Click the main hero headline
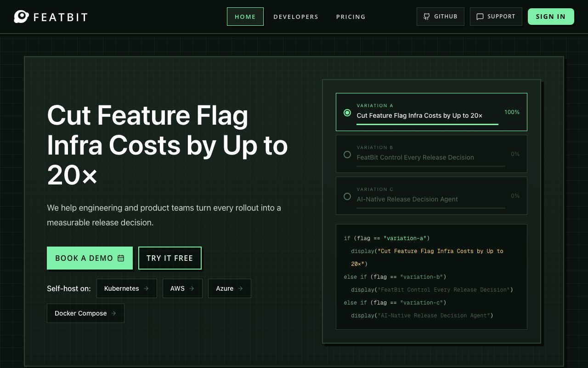This screenshot has height=368, width=588. [167, 145]
